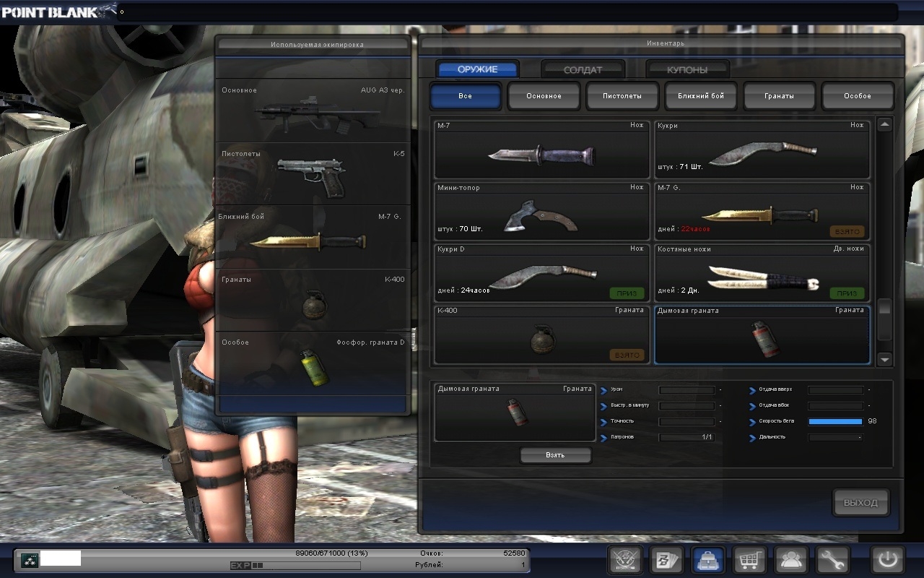Click the equipped K-5 pistol slot
924x578 pixels.
tap(314, 173)
